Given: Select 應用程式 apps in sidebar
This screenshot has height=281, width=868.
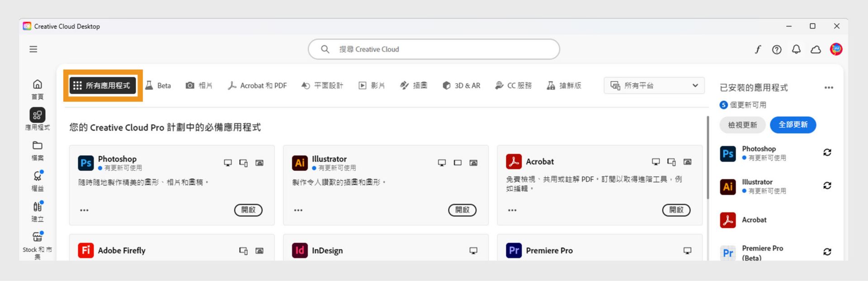Looking at the screenshot, I should (38, 119).
